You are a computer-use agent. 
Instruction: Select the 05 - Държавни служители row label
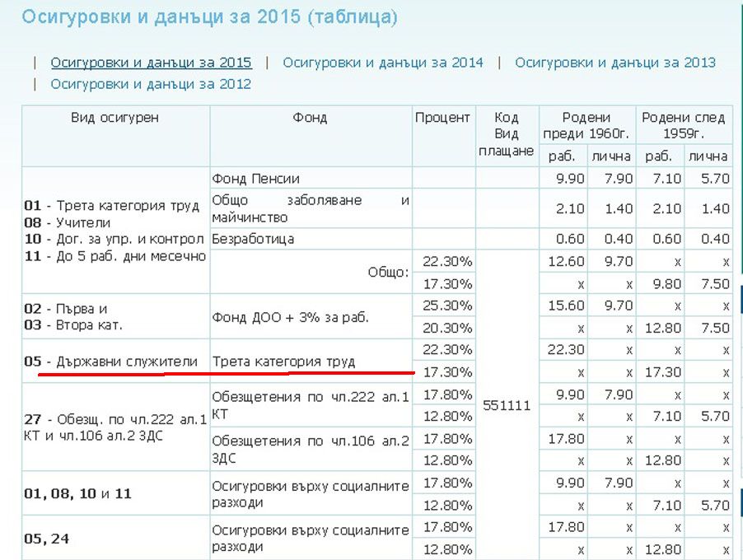[110, 361]
